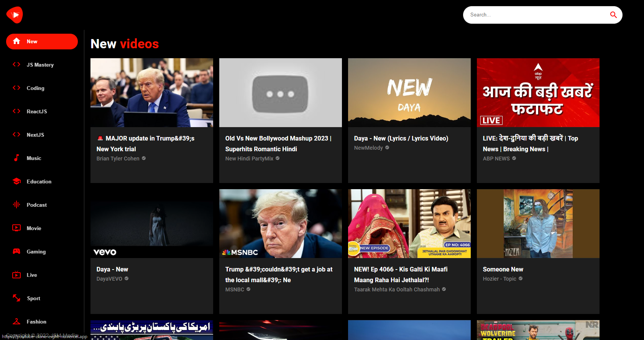The width and height of the screenshot is (644, 340).
Task: Open Hozier Someone New thumbnail
Action: coord(538,224)
